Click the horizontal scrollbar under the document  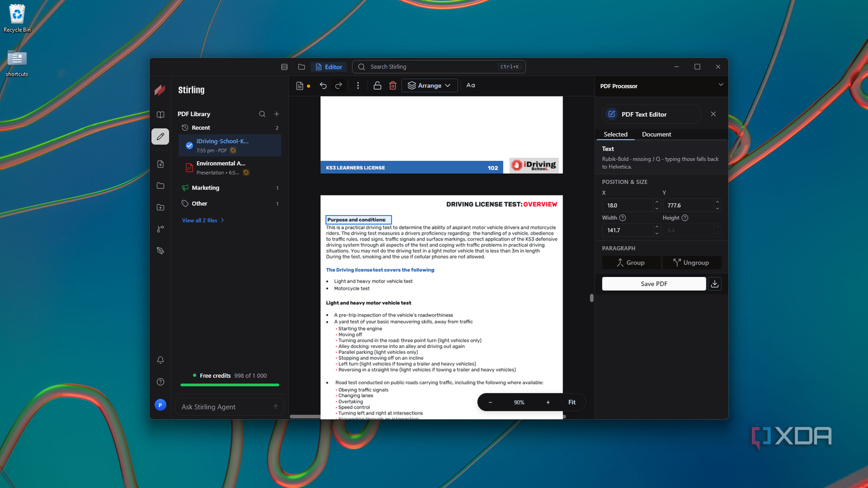(428, 416)
